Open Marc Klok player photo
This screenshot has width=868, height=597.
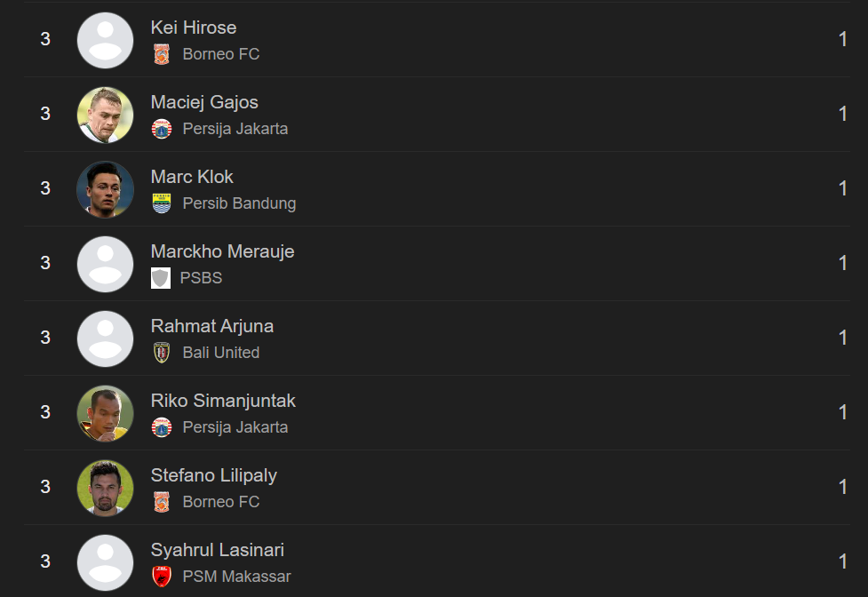pos(105,189)
